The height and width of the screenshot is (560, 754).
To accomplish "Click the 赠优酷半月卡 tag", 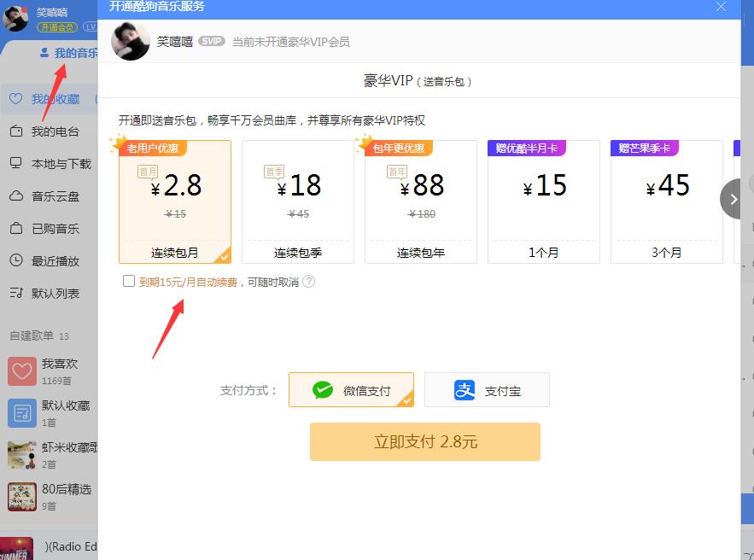I will (527, 148).
